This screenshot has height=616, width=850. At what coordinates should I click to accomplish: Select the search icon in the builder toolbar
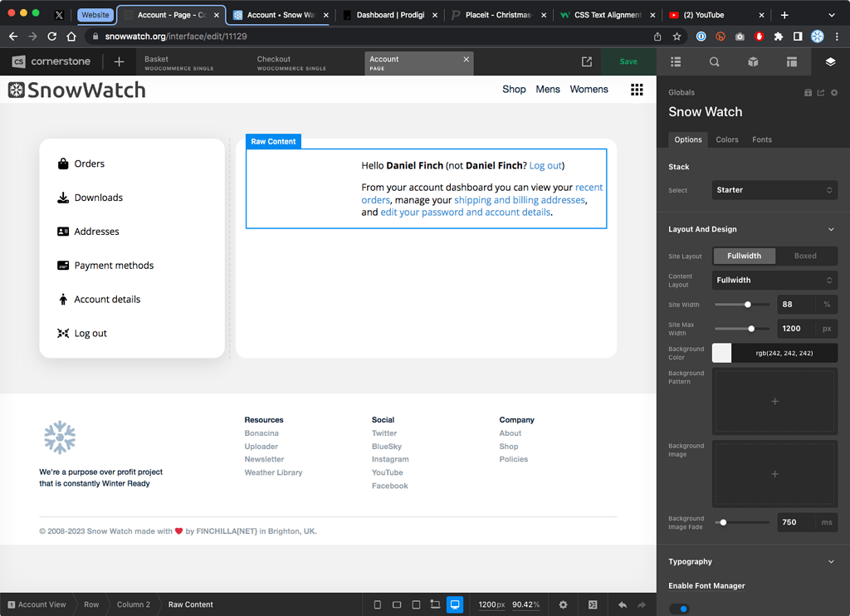pos(714,61)
